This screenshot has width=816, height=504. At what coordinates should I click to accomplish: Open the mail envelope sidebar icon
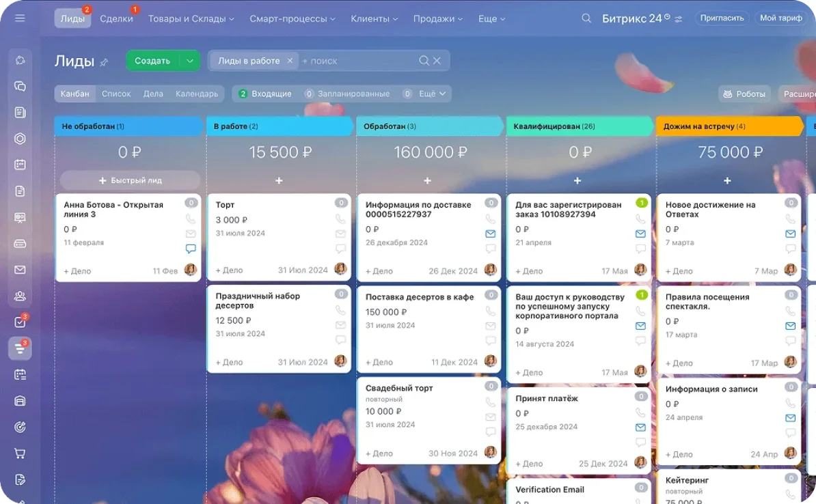tap(20, 270)
